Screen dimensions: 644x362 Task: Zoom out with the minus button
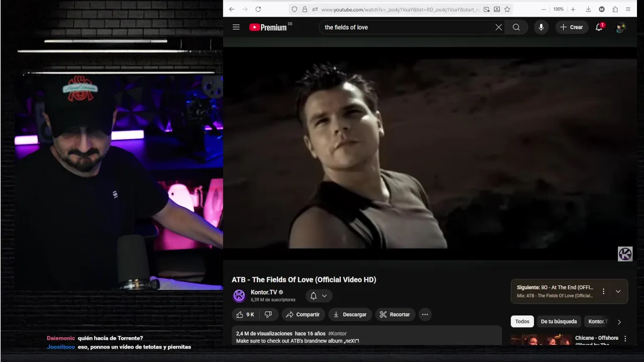[544, 9]
